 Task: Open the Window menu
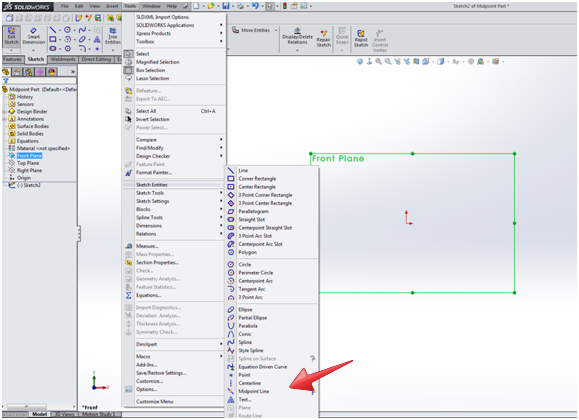click(x=151, y=6)
